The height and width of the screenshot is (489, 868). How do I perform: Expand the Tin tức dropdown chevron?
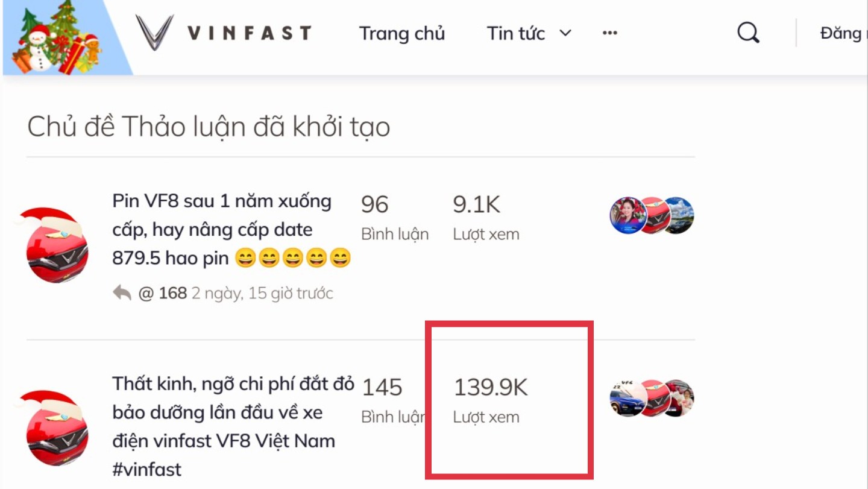565,33
